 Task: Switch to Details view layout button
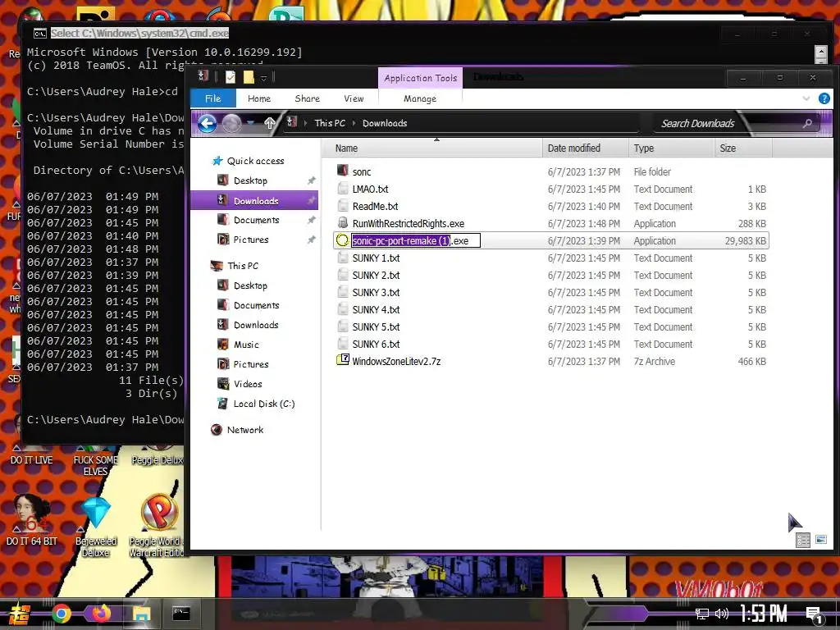click(803, 540)
